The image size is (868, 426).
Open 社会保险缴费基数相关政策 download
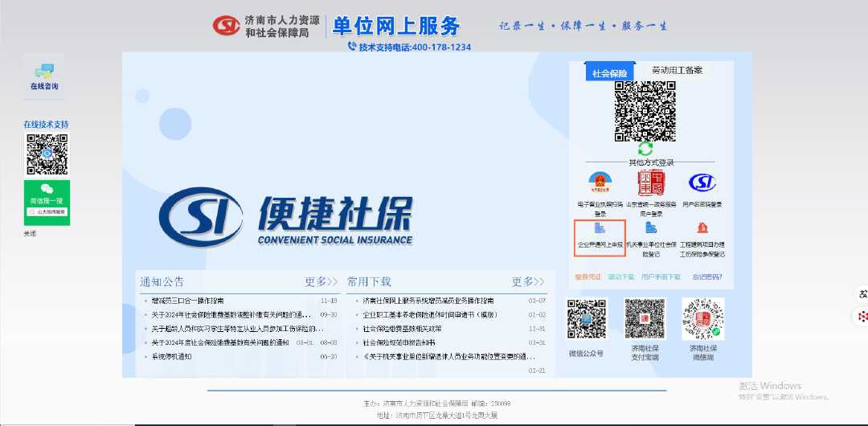pyautogui.click(x=402, y=329)
